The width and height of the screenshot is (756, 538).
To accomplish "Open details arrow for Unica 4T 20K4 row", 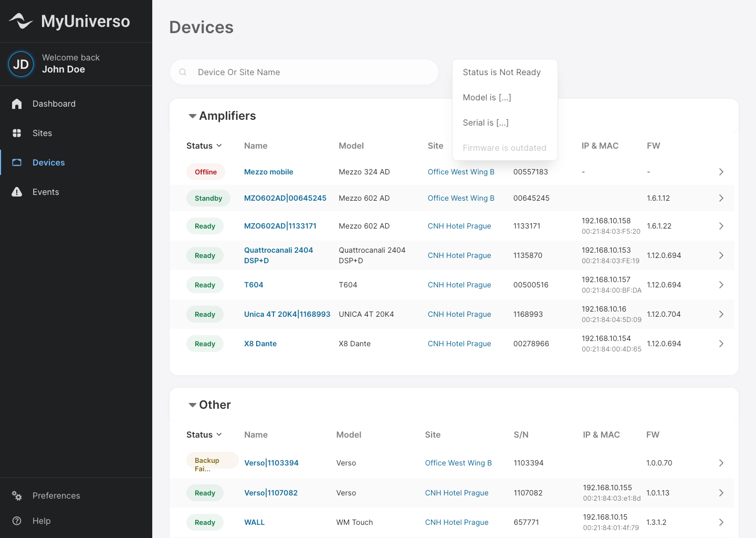I will point(721,314).
